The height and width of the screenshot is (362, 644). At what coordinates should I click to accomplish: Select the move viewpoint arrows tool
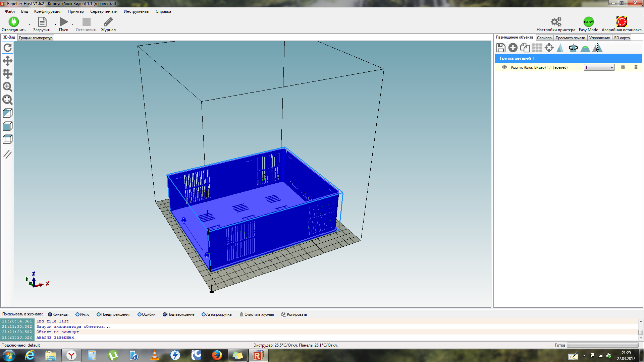7,61
